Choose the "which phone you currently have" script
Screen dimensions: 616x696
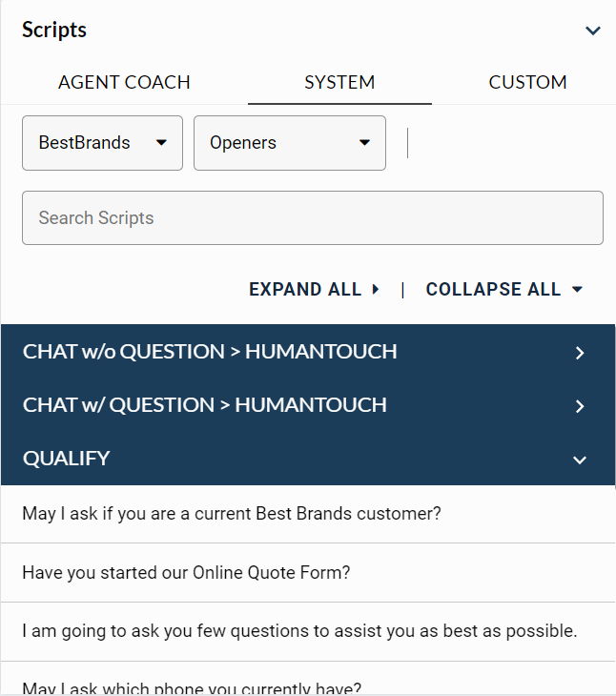pos(192,686)
